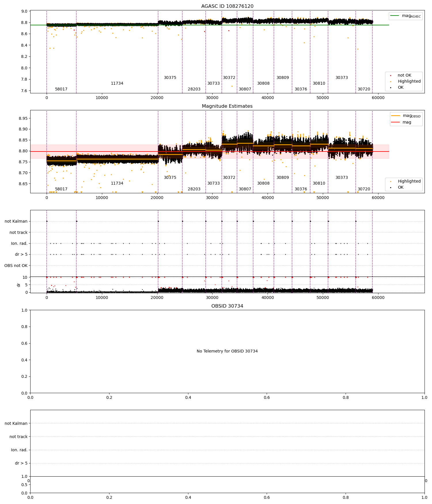Click 'not Kalman' label in bottom panel
The width and height of the screenshot is (432, 504).
pyautogui.click(x=16, y=423)
